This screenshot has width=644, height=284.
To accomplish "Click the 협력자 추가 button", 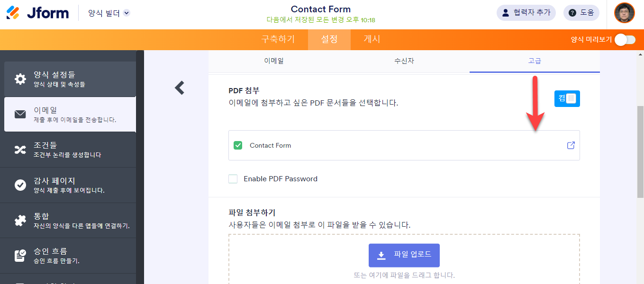I will pos(526,13).
